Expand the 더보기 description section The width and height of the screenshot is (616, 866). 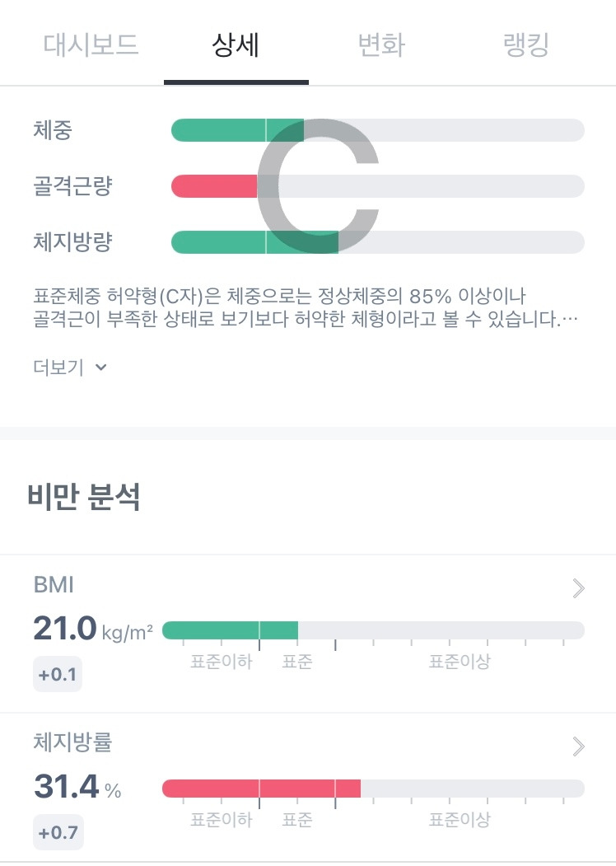click(x=70, y=367)
